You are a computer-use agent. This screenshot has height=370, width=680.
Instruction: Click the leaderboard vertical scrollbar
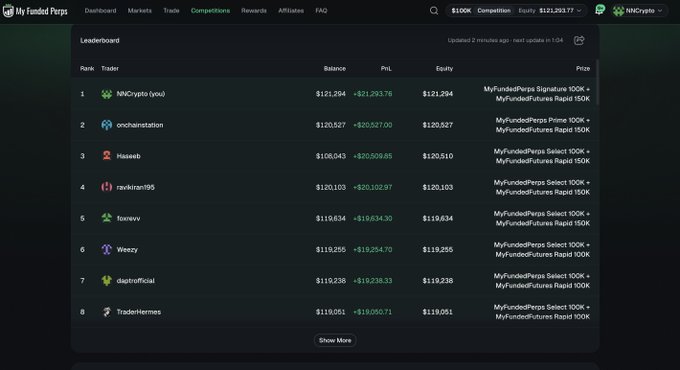coord(597,82)
